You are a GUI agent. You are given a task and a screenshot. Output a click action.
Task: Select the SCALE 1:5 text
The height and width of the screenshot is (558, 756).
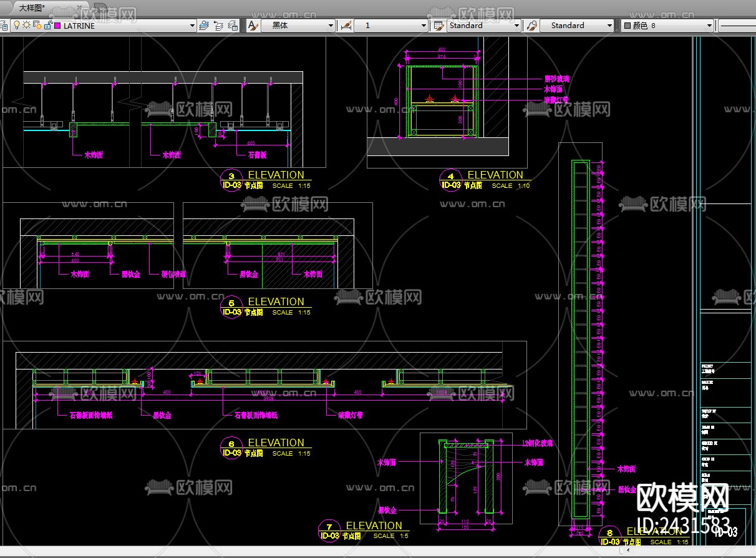(391, 536)
